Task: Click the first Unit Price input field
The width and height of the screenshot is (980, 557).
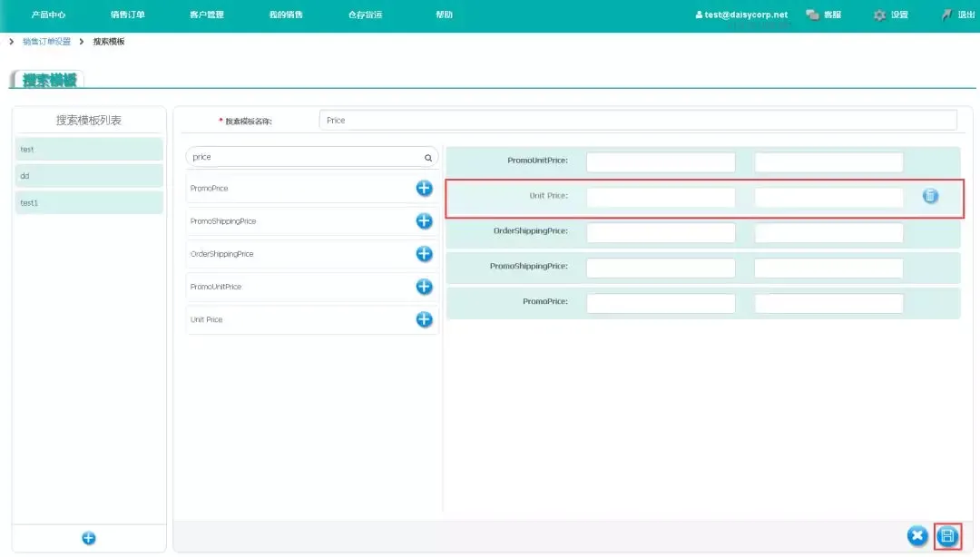Action: 661,198
